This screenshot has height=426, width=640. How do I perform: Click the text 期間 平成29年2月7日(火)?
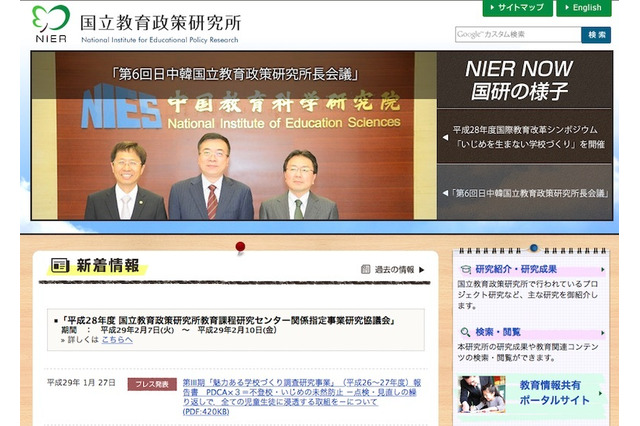118,330
